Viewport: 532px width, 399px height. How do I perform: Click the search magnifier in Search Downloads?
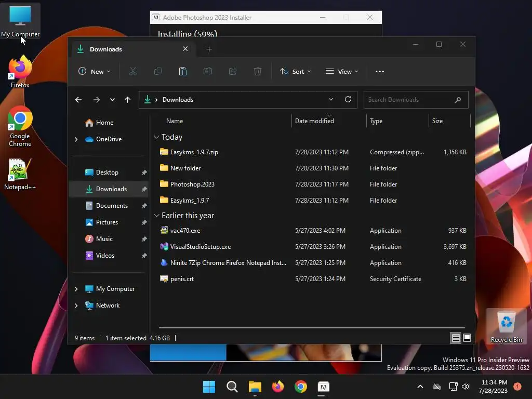pyautogui.click(x=458, y=100)
